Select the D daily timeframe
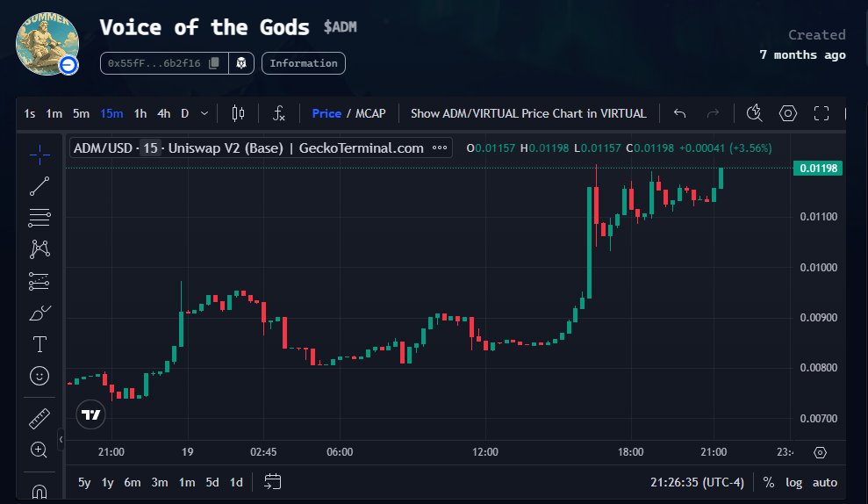 click(185, 113)
